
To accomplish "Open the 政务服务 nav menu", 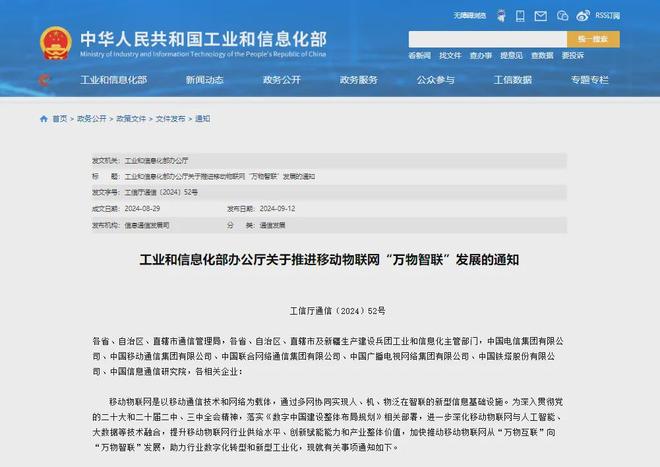I will pos(359,80).
